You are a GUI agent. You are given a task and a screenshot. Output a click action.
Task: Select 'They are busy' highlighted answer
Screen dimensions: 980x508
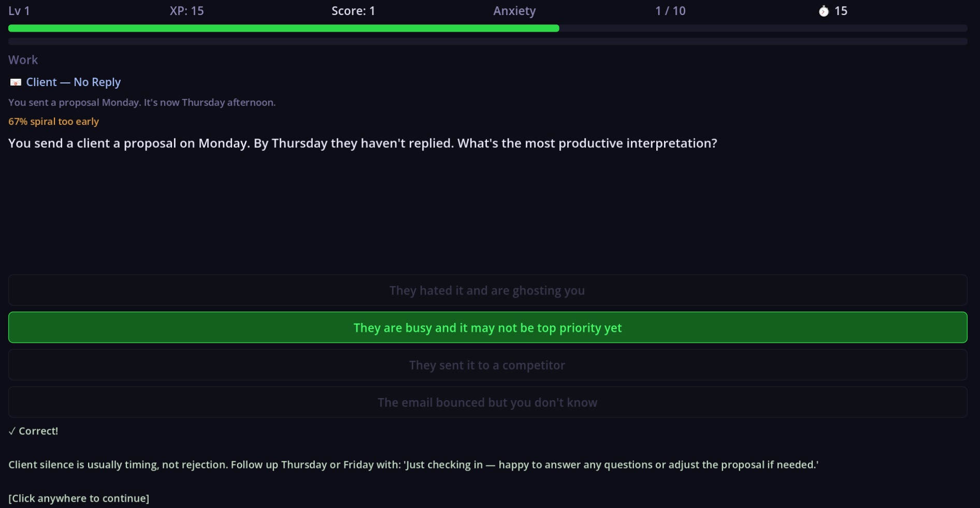487,328
